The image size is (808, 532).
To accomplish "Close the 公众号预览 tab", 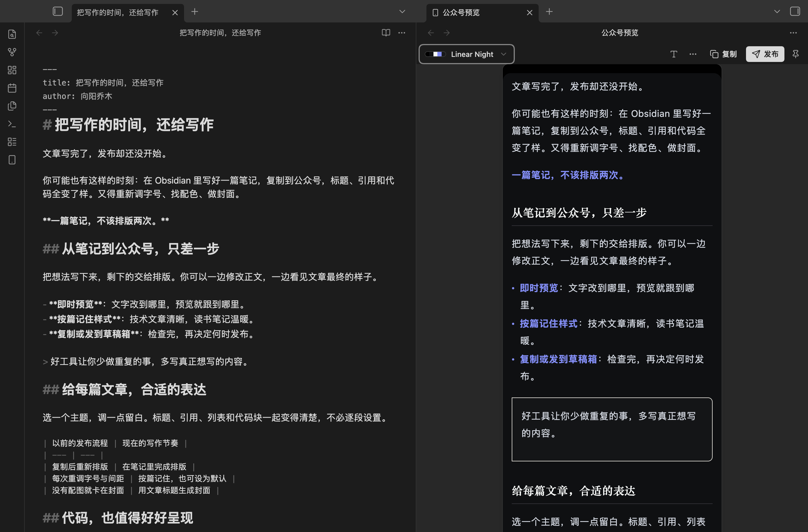I will tap(529, 13).
